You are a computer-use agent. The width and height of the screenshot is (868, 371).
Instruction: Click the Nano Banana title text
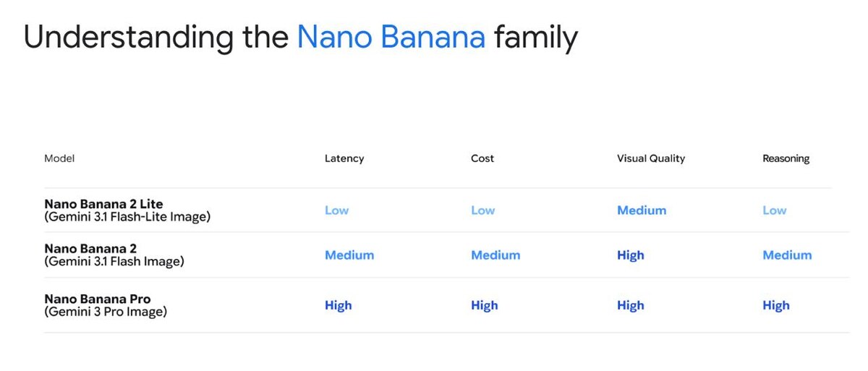coord(391,37)
